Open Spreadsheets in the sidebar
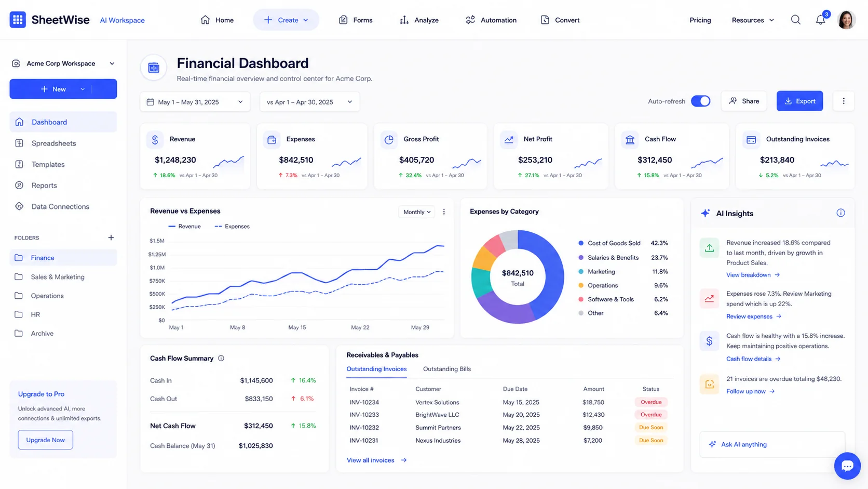Viewport: 868px width, 489px height. click(63, 143)
